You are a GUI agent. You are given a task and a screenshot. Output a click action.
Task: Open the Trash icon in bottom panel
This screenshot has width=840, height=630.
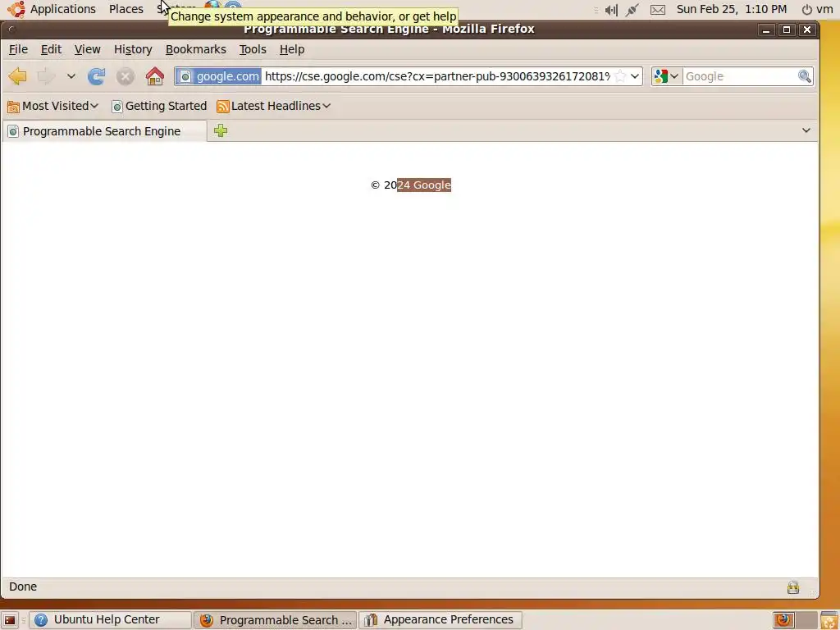pyautogui.click(x=829, y=620)
